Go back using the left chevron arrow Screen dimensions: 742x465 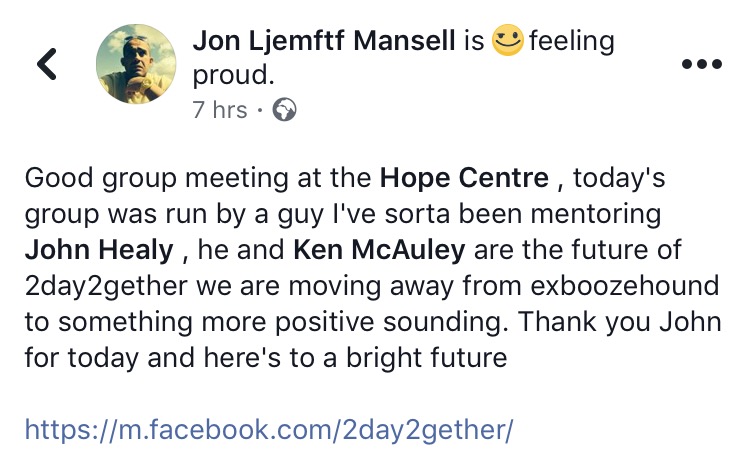tap(47, 64)
